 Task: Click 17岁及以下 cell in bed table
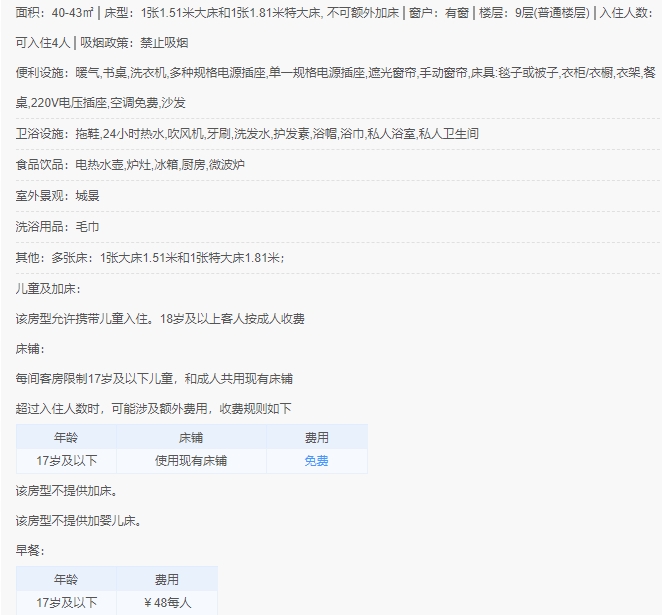(x=66, y=461)
